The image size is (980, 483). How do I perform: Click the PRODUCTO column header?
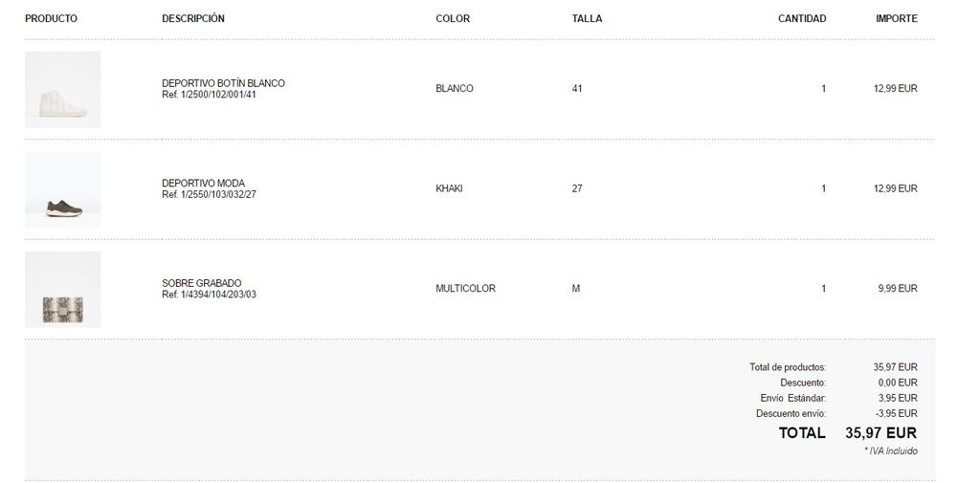[51, 18]
